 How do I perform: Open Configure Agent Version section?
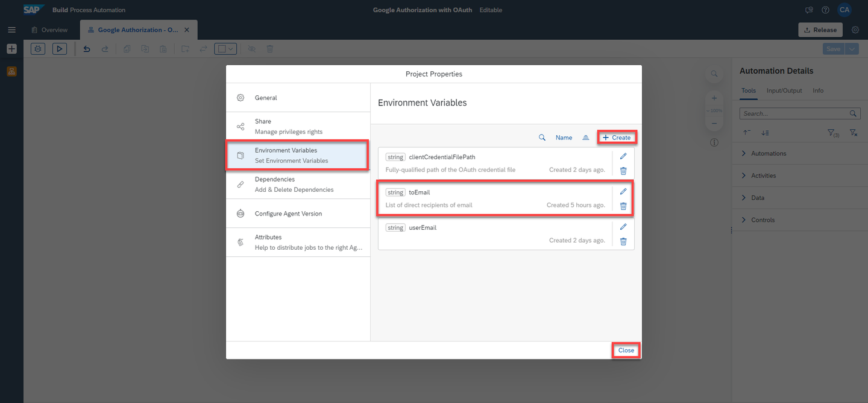(x=298, y=214)
